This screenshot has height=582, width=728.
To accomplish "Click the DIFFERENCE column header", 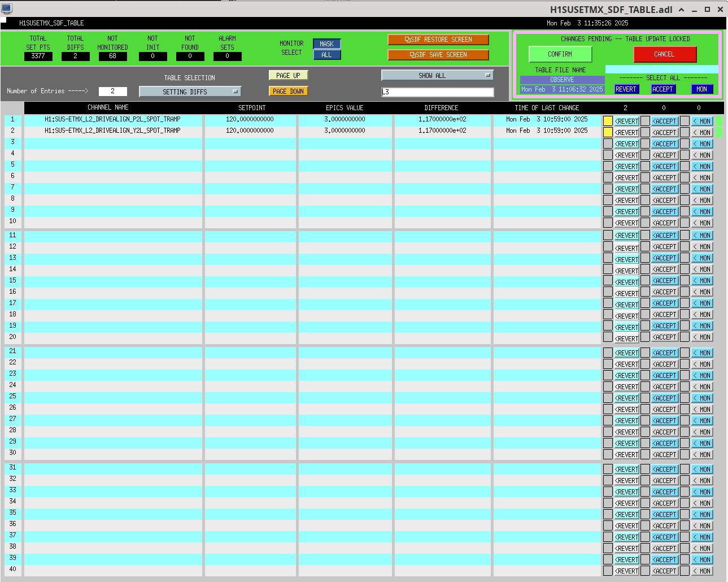I will [x=442, y=107].
